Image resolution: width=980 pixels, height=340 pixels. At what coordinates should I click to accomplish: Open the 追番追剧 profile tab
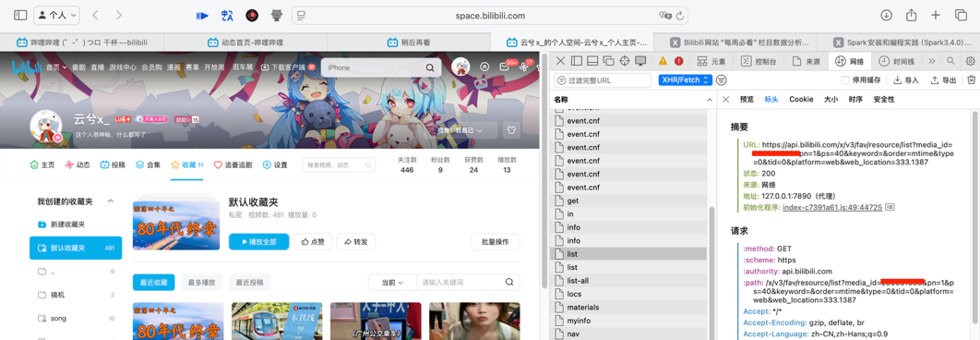(233, 164)
